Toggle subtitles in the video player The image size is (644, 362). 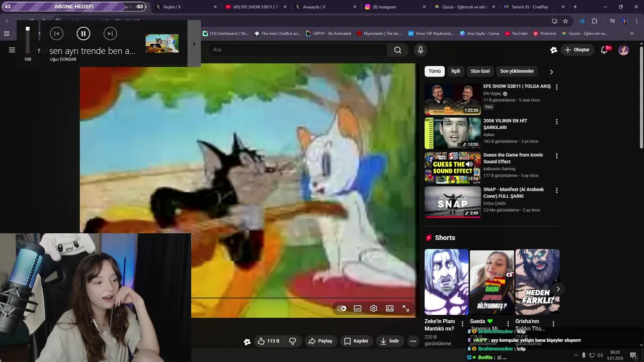pyautogui.click(x=358, y=308)
